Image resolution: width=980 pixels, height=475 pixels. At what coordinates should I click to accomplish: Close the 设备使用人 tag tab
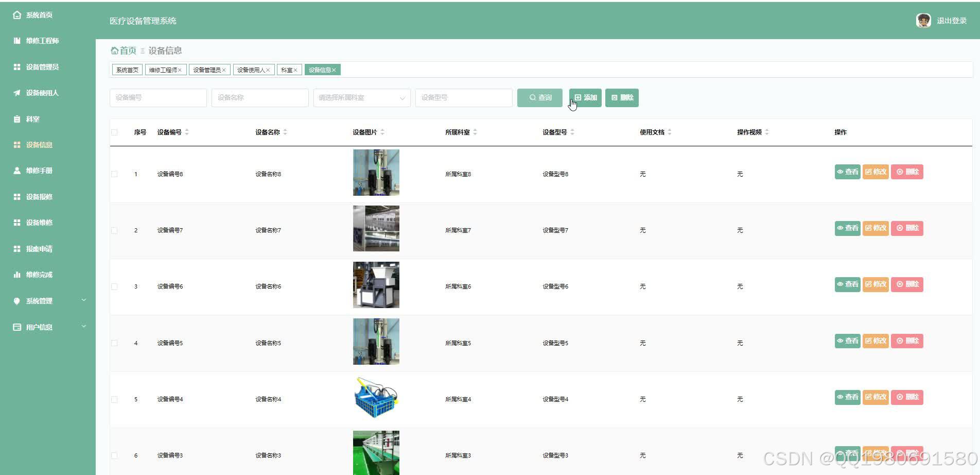tap(268, 70)
